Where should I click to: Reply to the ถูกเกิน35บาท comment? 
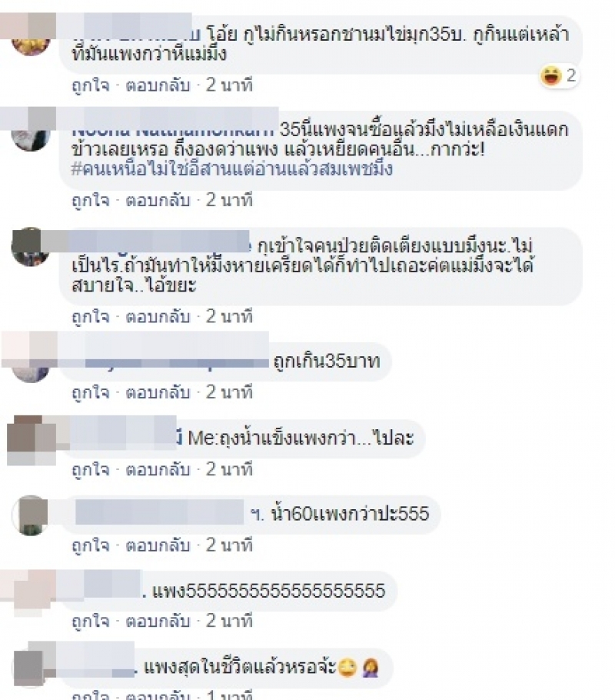[x=158, y=392]
